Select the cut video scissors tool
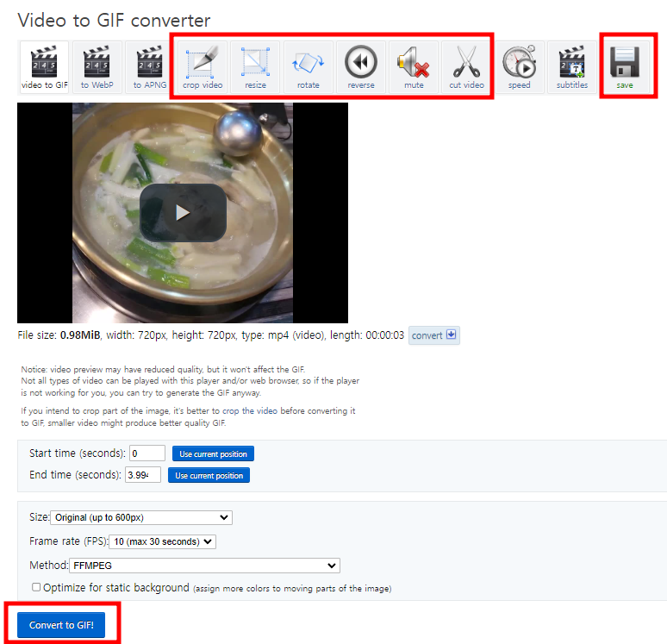Image resolution: width=667 pixels, height=644 pixels. (x=466, y=67)
